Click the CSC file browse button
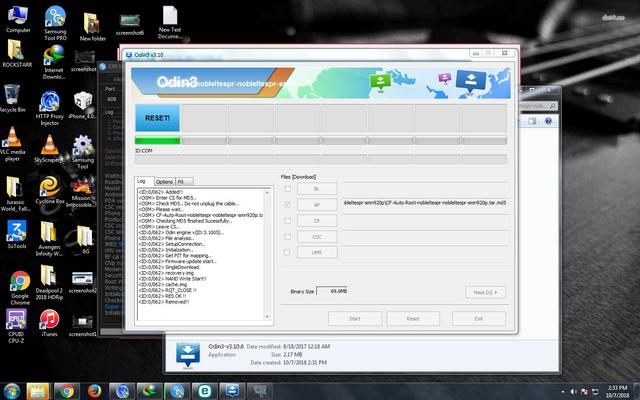640x400 pixels. [317, 236]
